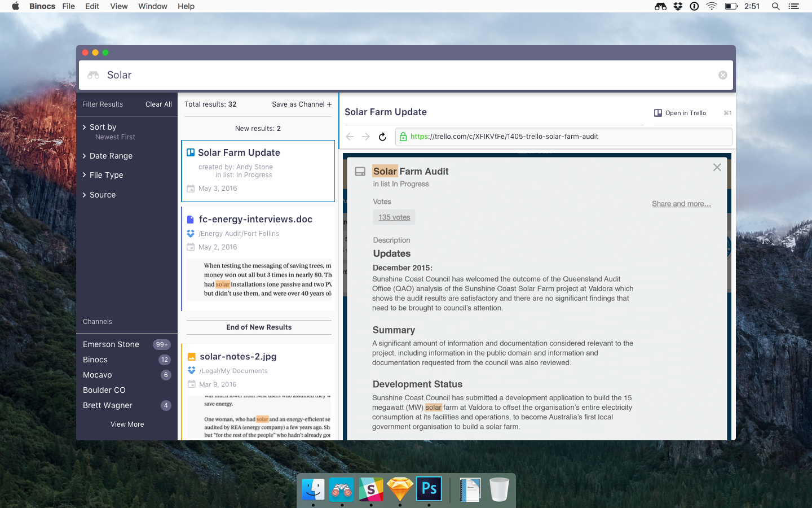Open Finder from the dock
Screen dimensions: 812x508
pos(313,489)
